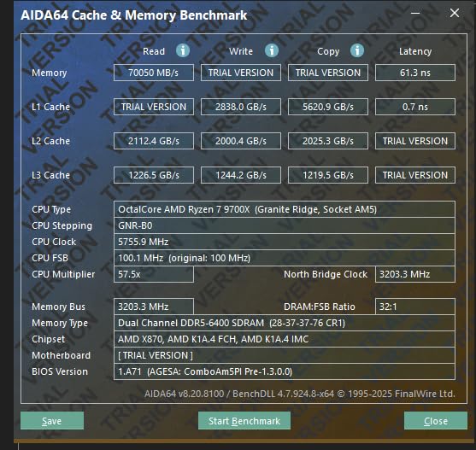
Task: Select Memory Read value 70050 MB/s
Action: [154, 73]
